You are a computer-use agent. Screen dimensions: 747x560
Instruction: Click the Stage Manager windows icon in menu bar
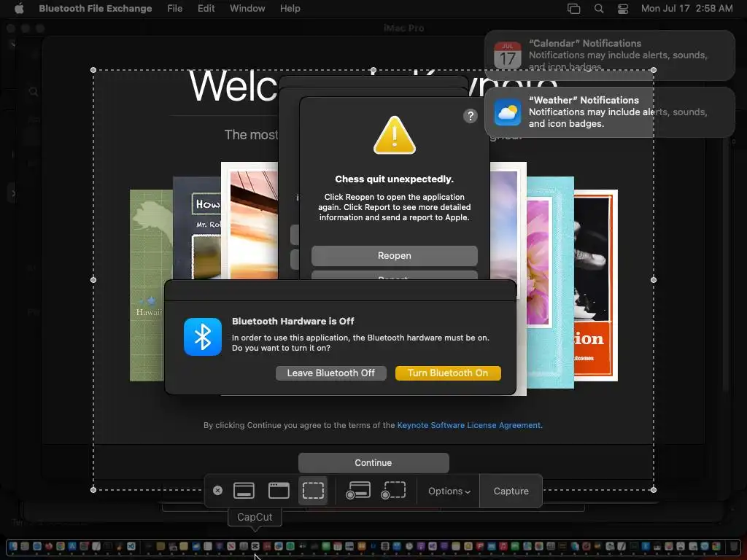573,9
